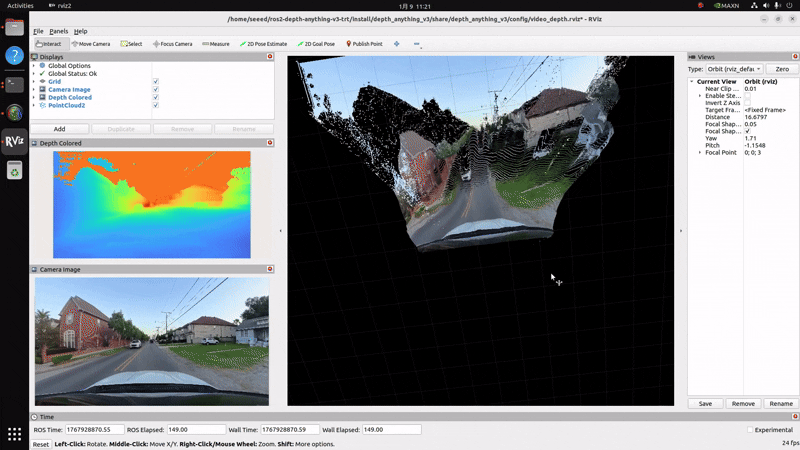Enable the Invert Z Axis checkbox

click(747, 103)
